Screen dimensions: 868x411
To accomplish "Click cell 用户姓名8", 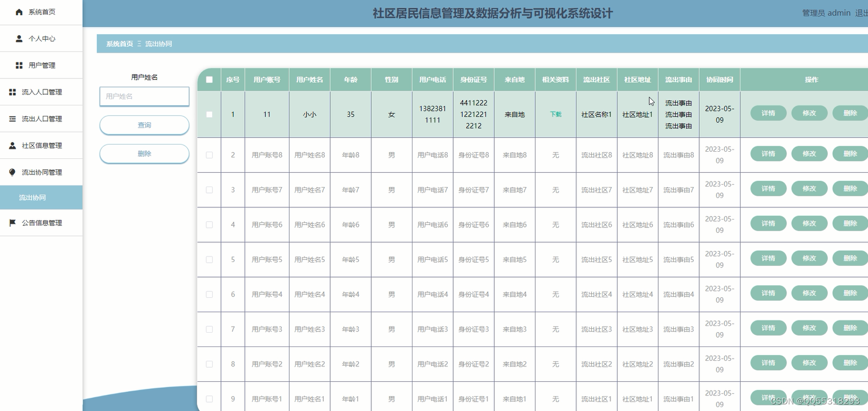I will point(309,155).
